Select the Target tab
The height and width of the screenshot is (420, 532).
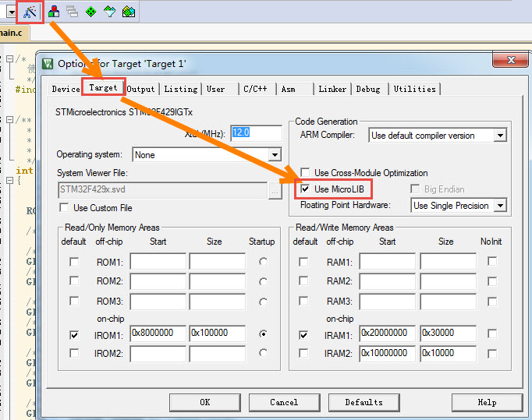coord(103,87)
